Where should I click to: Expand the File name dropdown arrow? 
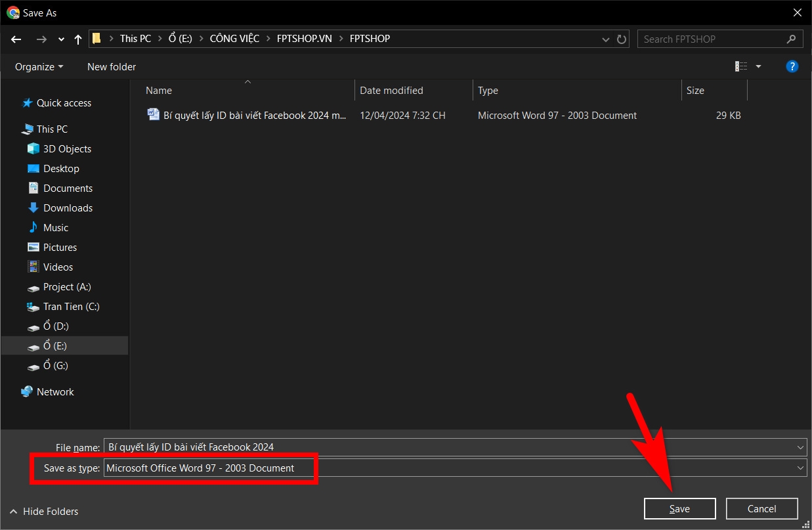tap(801, 447)
